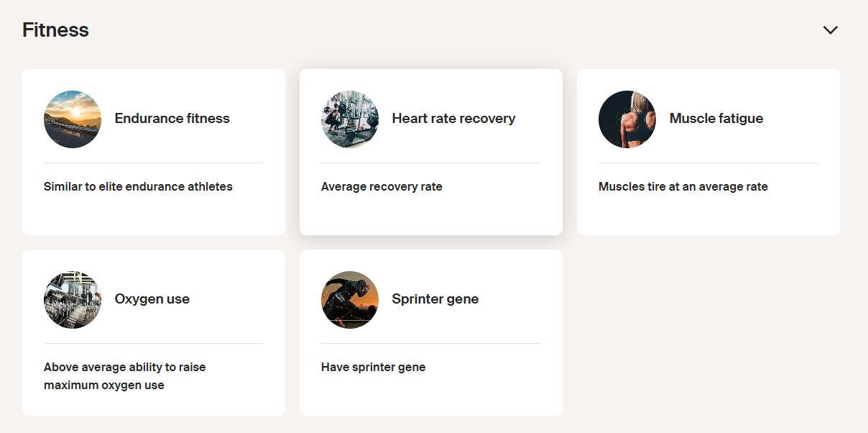
Task: Click "Have sprinter gene" result text
Action: coord(373,368)
